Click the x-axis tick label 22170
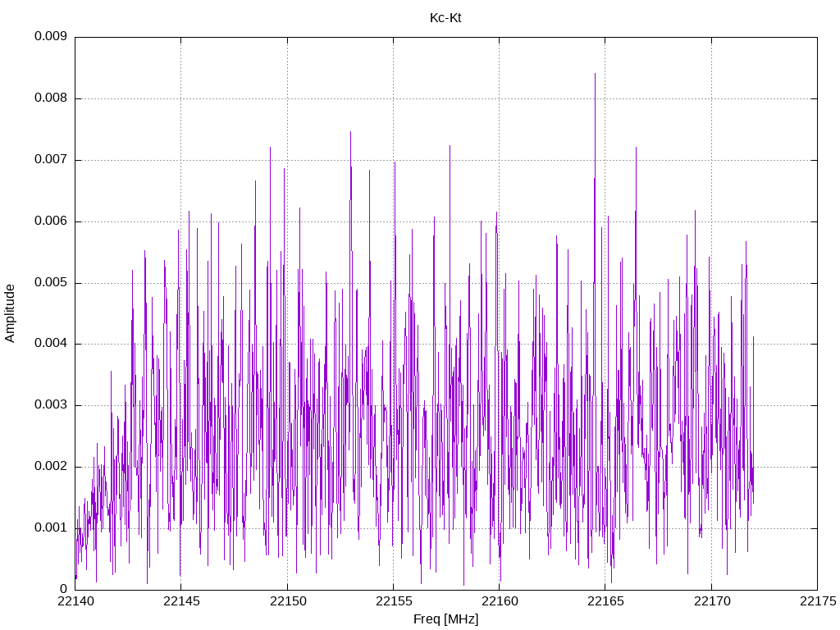Image resolution: width=840 pixels, height=630 pixels. click(711, 601)
